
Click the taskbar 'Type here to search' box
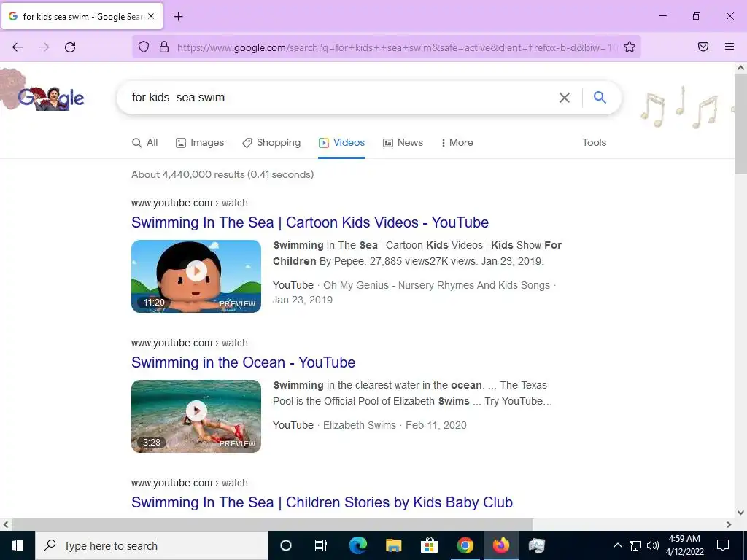(152, 545)
